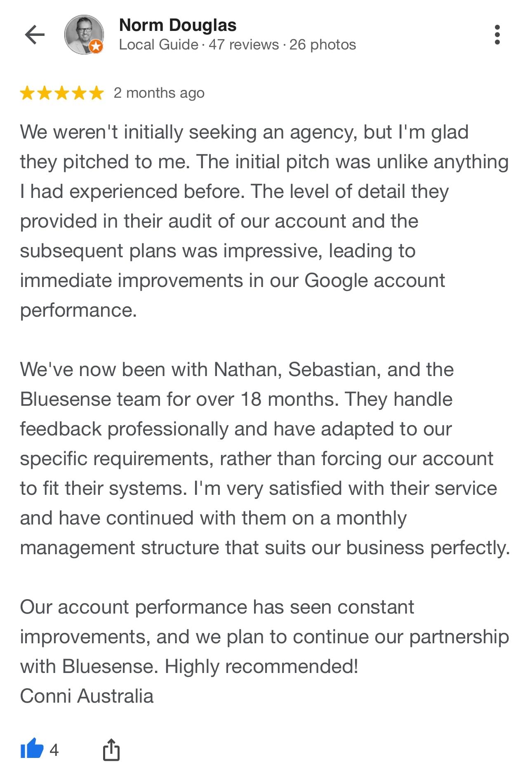Toggle the blue thumbs-up like button
Viewport: 532px width, 774px height.
[32, 748]
